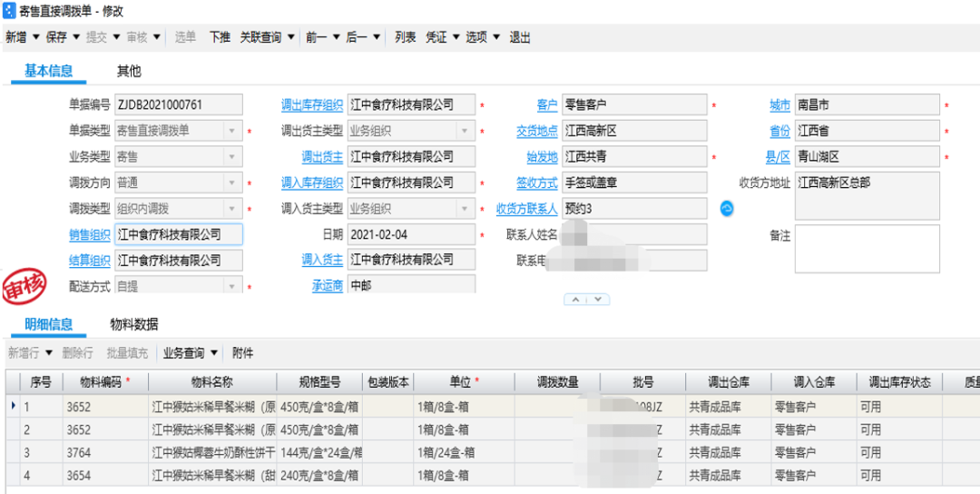The image size is (980, 494).
Task: Open the 选项 dropdown arrow
Action: click(x=496, y=37)
